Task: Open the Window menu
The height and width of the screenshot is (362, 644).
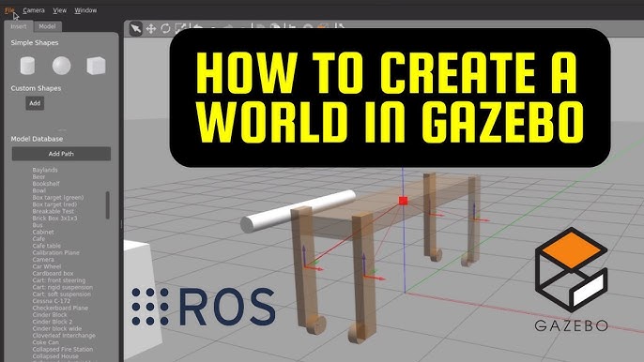Action: (85, 10)
